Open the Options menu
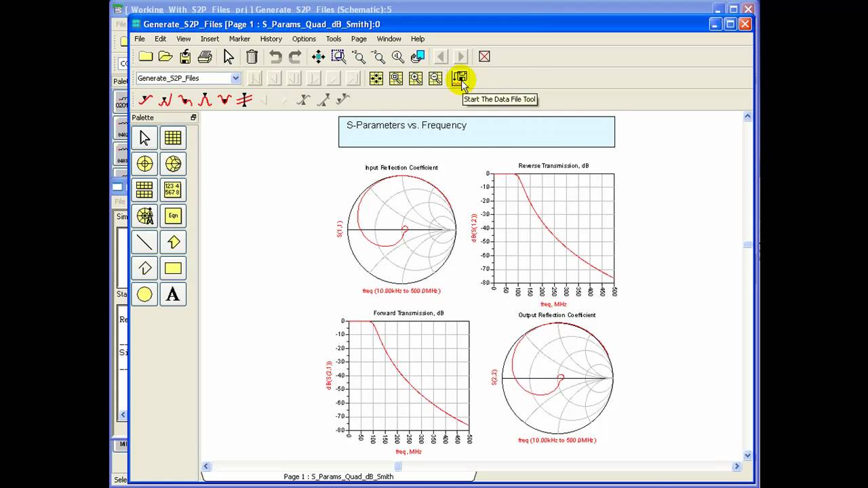The image size is (868, 488). coord(304,39)
